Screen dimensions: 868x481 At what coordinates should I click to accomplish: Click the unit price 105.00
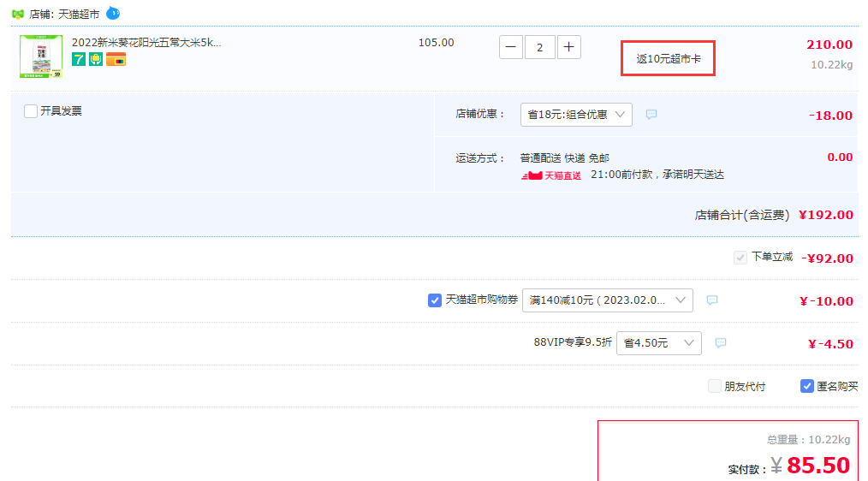pos(437,43)
